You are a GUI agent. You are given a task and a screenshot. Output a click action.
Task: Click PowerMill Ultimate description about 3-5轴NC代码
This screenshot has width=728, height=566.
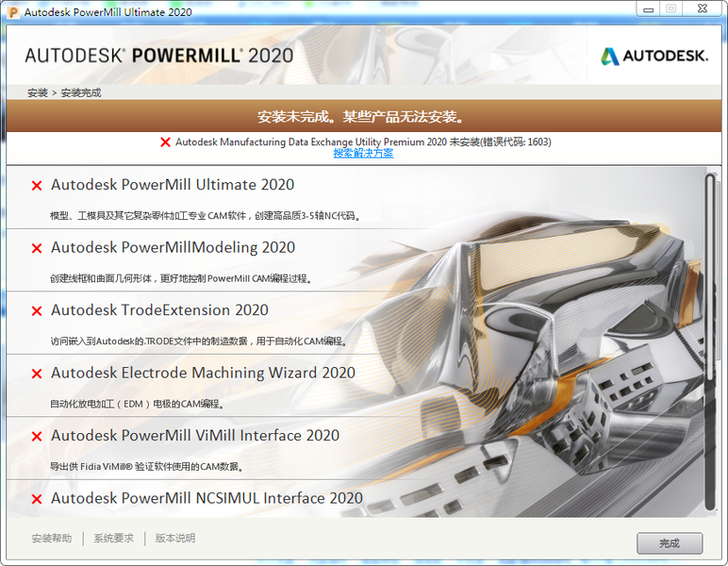point(205,216)
